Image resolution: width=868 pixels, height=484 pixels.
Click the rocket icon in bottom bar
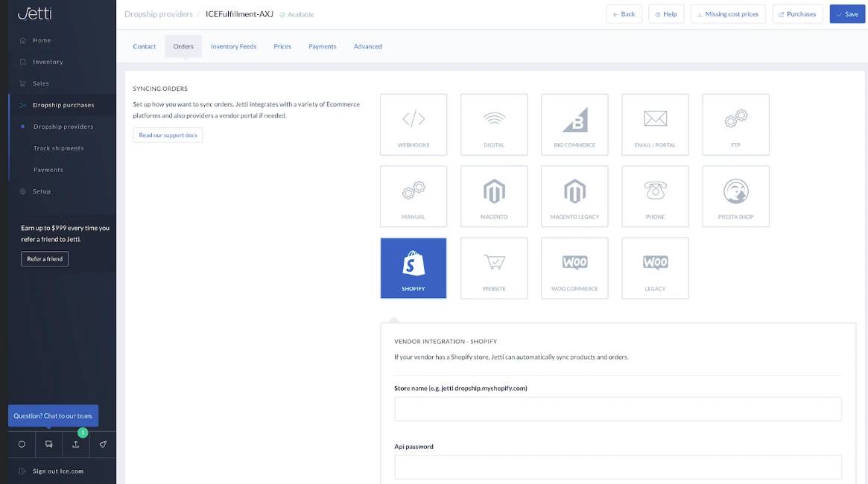pos(103,445)
